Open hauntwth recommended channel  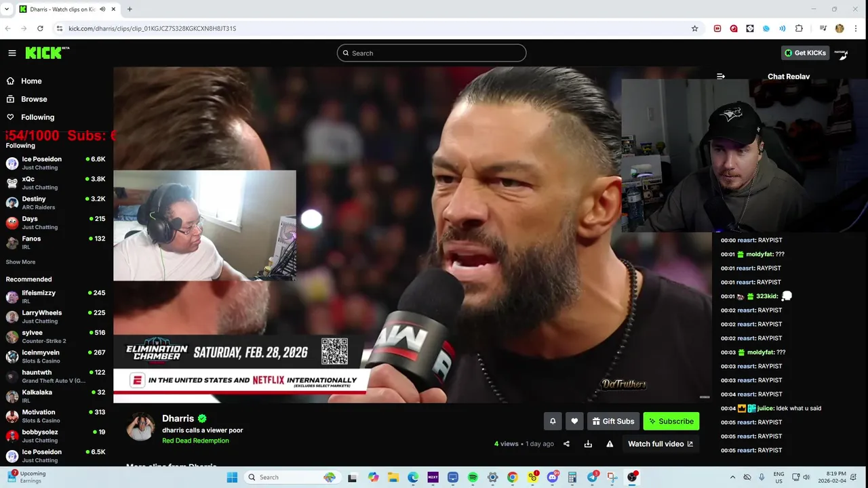[x=56, y=376]
